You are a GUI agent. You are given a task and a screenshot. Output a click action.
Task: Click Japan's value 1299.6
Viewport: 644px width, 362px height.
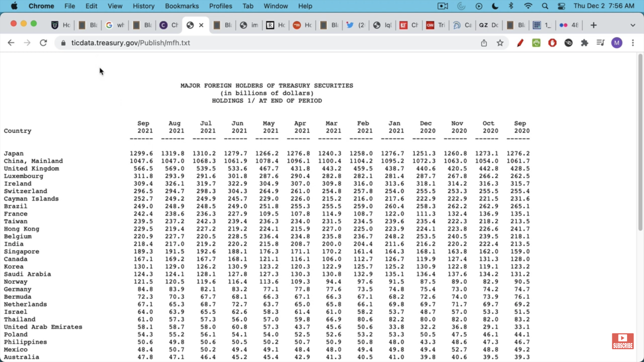pyautogui.click(x=141, y=154)
